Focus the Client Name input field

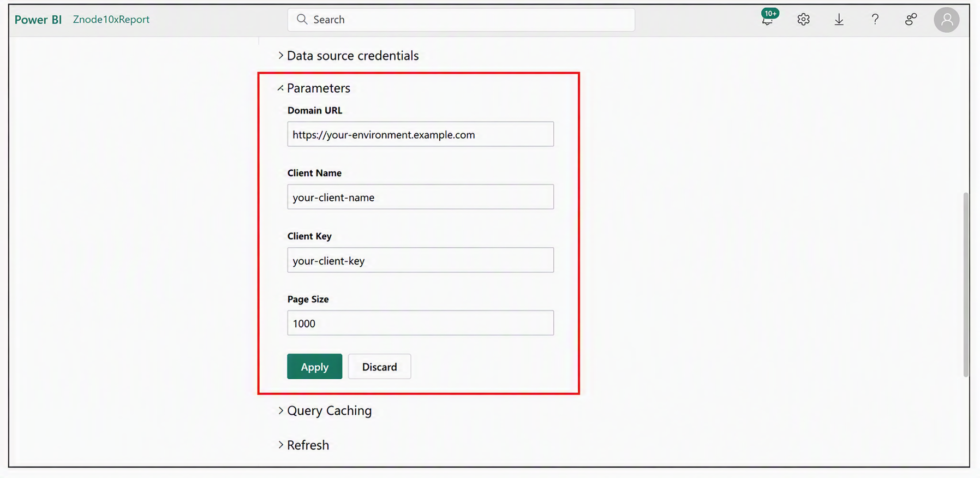click(x=421, y=197)
